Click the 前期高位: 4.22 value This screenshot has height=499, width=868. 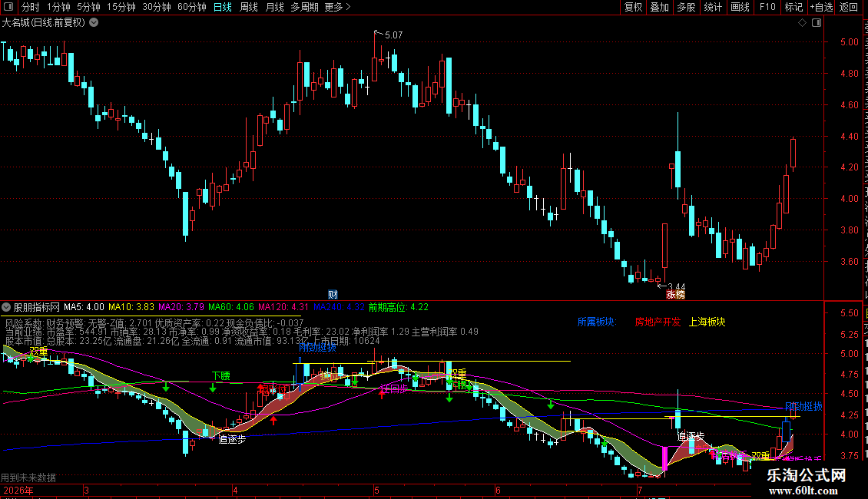[x=398, y=307]
